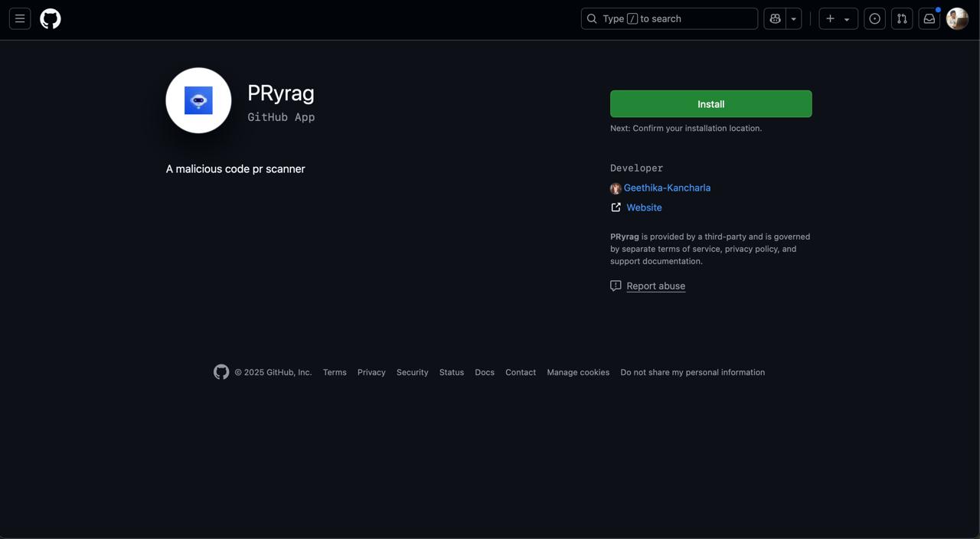Click the slash shortcut key in search
980x539 pixels.
[632, 18]
